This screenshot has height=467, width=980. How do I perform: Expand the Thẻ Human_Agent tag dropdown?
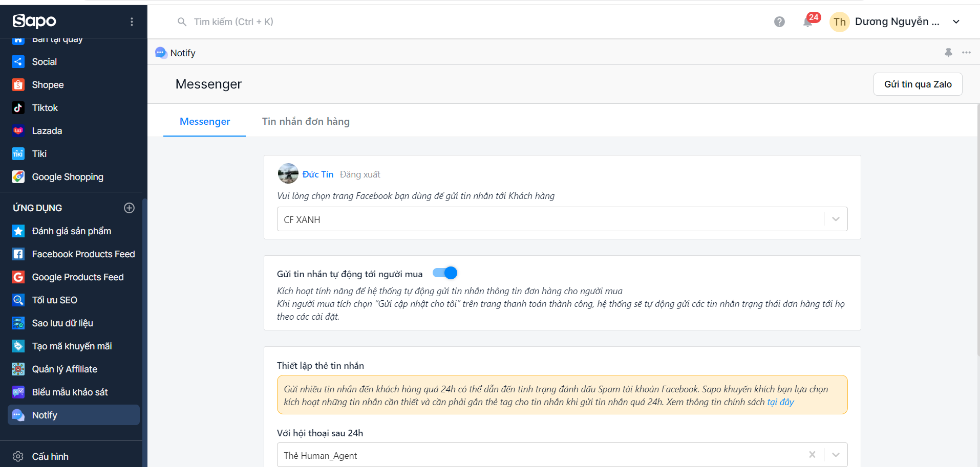tap(836, 455)
